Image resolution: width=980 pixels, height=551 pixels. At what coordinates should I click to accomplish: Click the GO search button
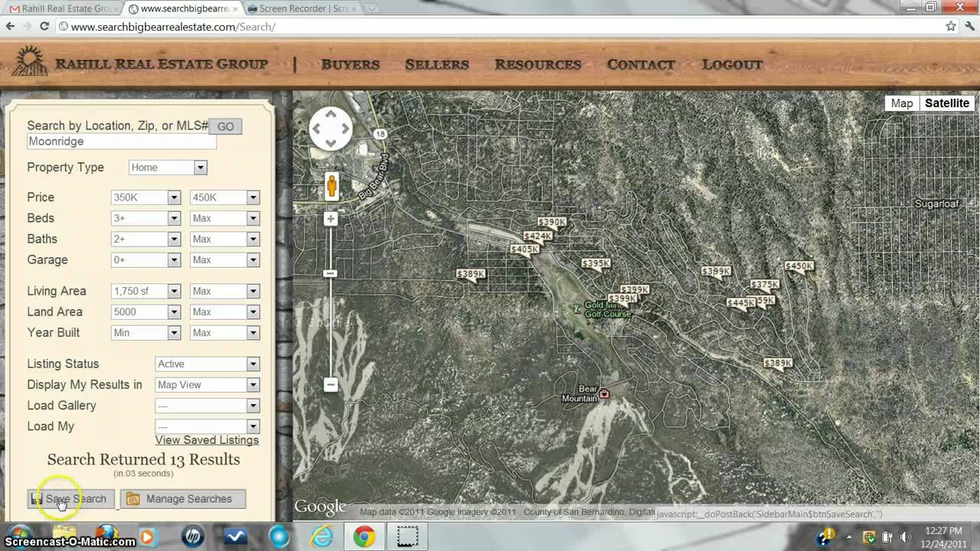click(x=225, y=127)
